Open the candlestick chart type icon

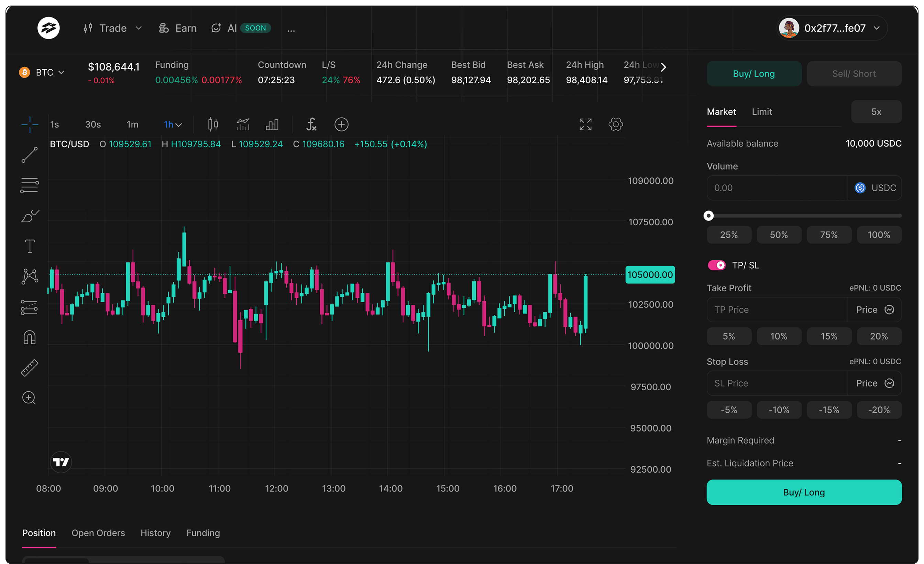click(x=213, y=124)
